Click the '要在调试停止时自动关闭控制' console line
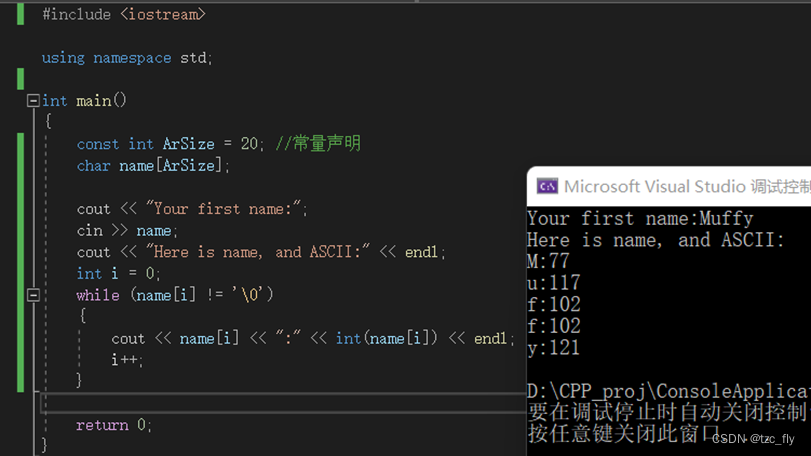The image size is (811, 456). (669, 412)
